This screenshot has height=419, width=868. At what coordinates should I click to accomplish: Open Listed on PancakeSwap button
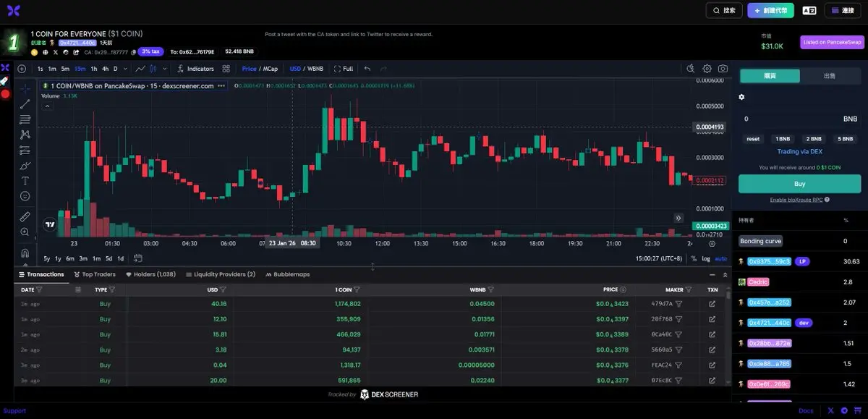(832, 43)
